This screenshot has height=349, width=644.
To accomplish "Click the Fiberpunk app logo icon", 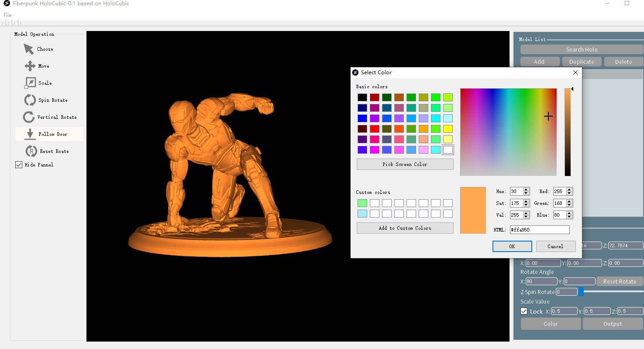I will click(7, 3).
